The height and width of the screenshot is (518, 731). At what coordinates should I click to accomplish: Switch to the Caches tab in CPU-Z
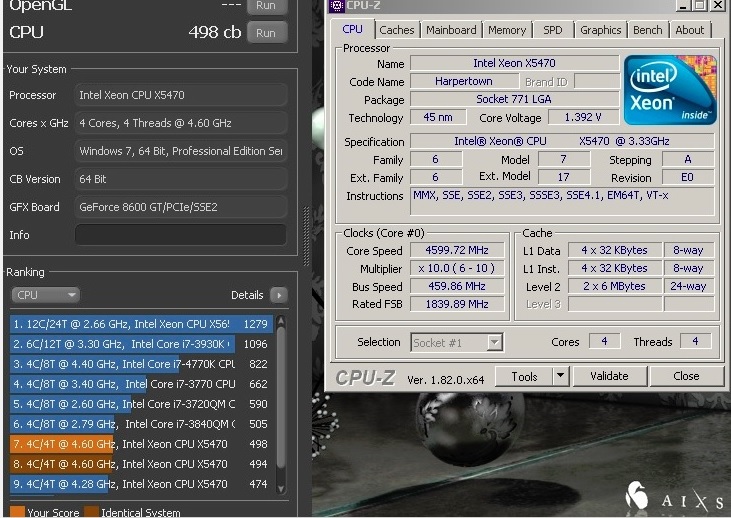click(397, 30)
